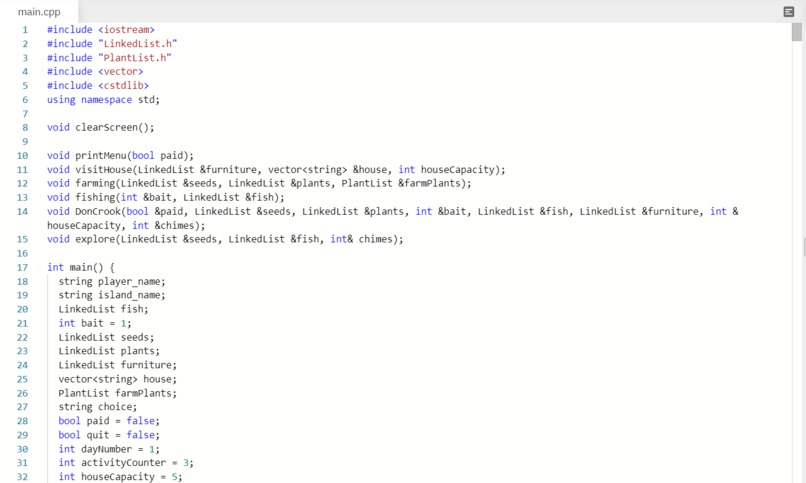Screen dimensions: 806x483
Task: Click line number 9 in the gutter
Action: point(25,141)
